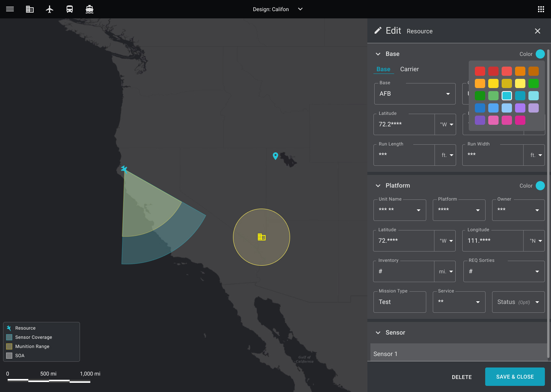Select the building facilities icon in the top bar
The height and width of the screenshot is (392, 551).
tap(30, 9)
